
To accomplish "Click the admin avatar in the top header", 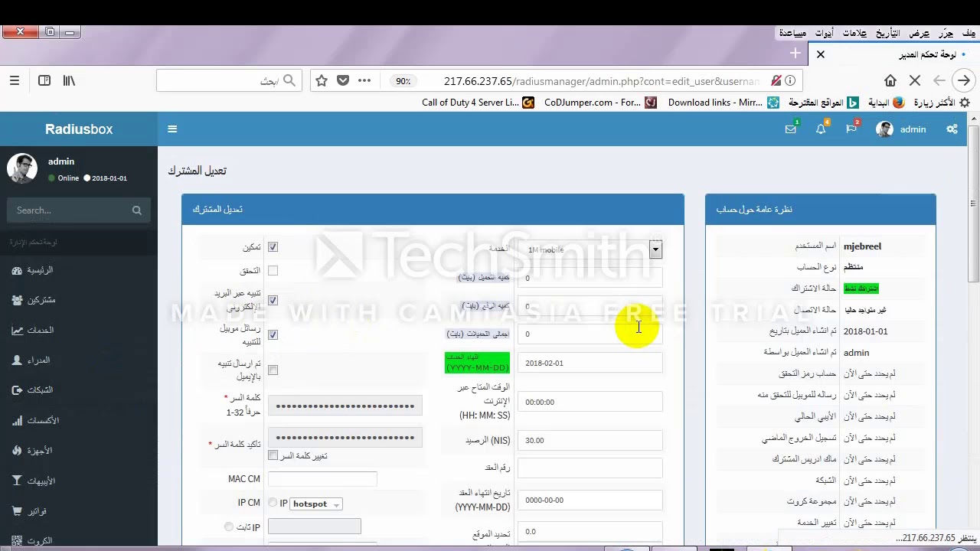I will 884,129.
